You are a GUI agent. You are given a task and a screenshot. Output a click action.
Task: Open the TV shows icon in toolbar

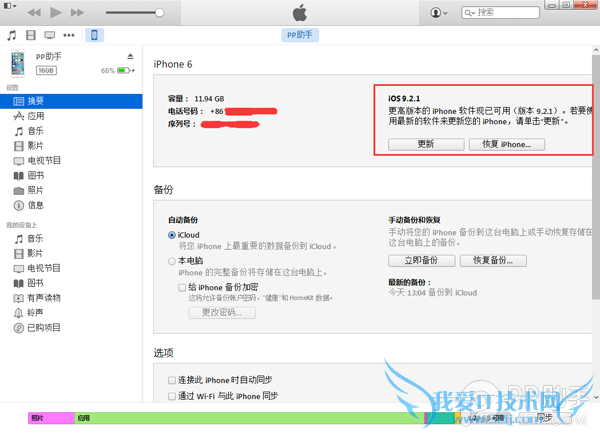pyautogui.click(x=49, y=35)
